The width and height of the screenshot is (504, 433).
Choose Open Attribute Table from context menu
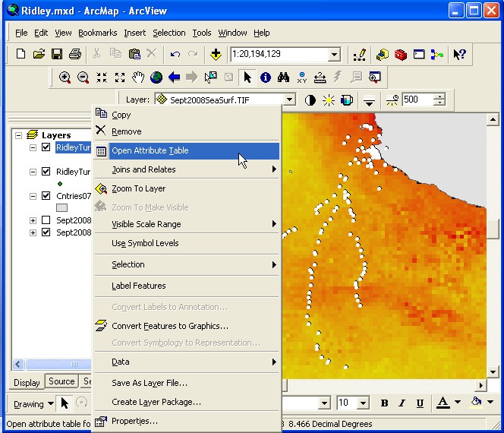point(150,150)
